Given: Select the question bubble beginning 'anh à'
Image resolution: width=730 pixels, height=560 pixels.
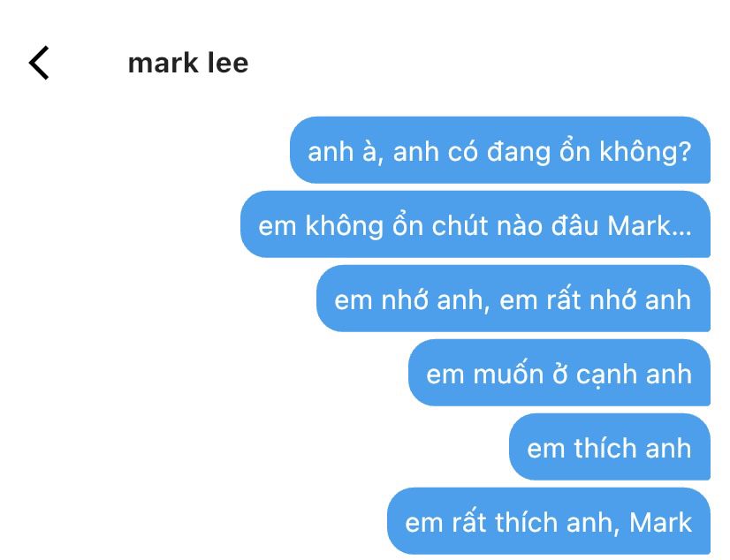Looking at the screenshot, I should [x=500, y=150].
